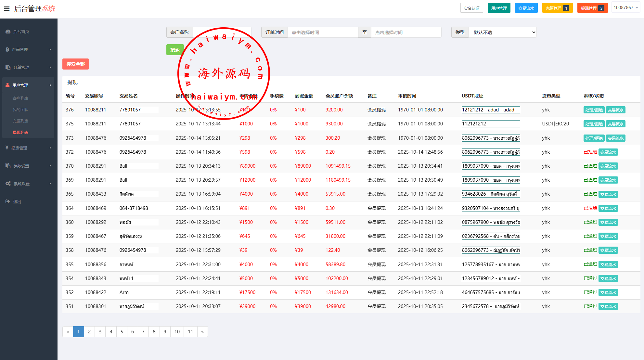
Task: Click the green 搜索 button
Action: coord(175,50)
